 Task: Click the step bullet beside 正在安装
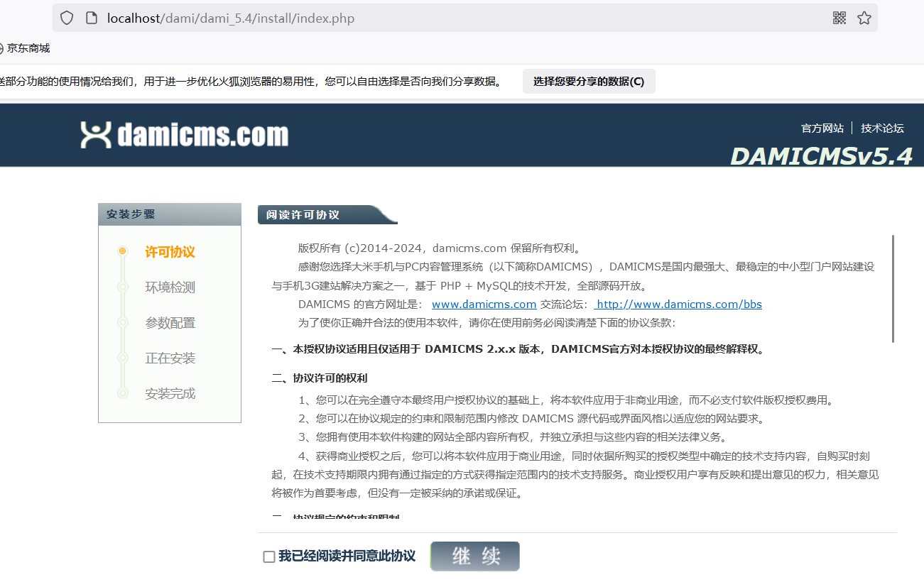pyautogui.click(x=122, y=358)
